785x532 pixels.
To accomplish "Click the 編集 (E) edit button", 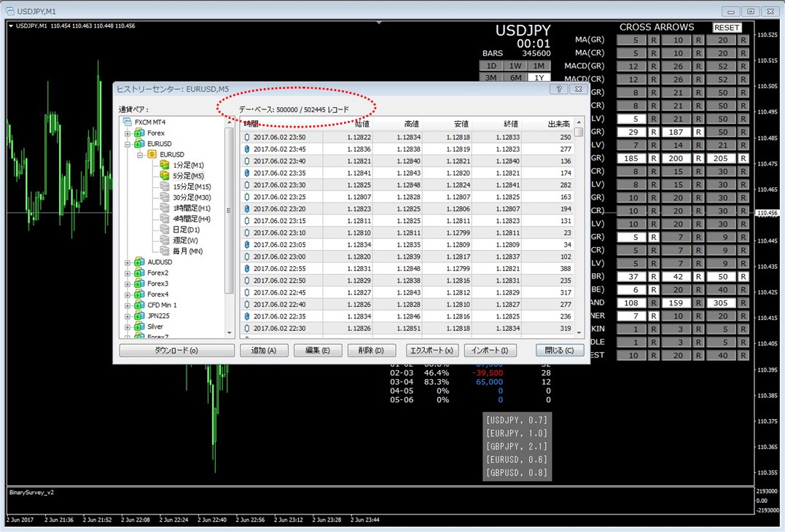I will 318,351.
